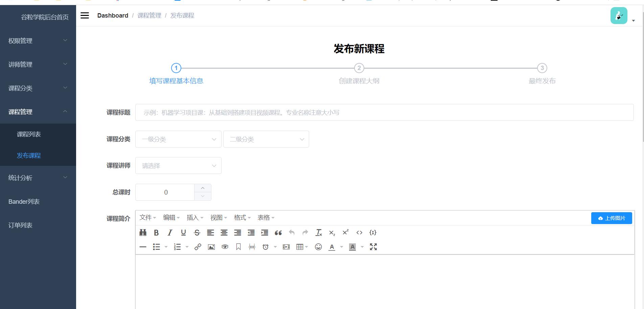Open the source code view icon
The width and height of the screenshot is (644, 309).
click(359, 233)
